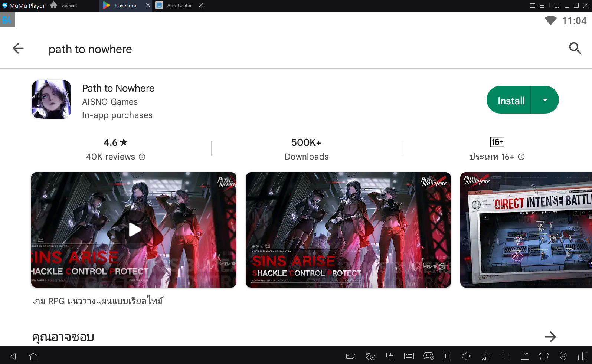Click the virtual location pin icon
Viewport: 592px width, 364px height.
(563, 356)
